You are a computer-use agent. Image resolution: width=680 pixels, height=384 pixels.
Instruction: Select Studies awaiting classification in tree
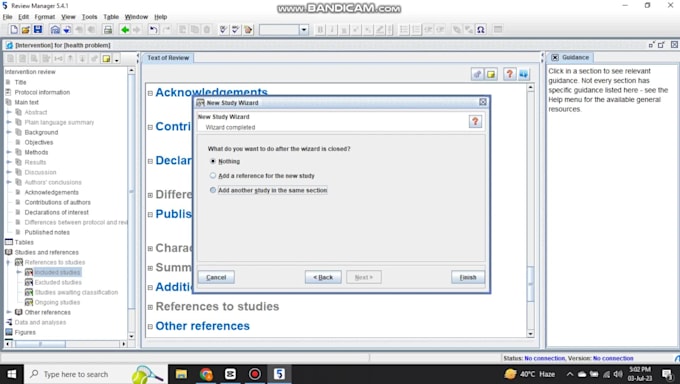pos(76,292)
